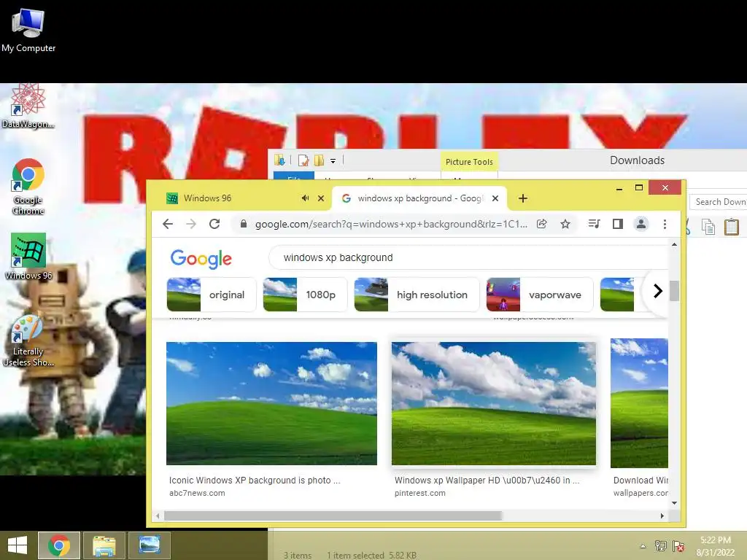The image size is (747, 560).
Task: Click the address bar URL
Action: [x=391, y=224]
